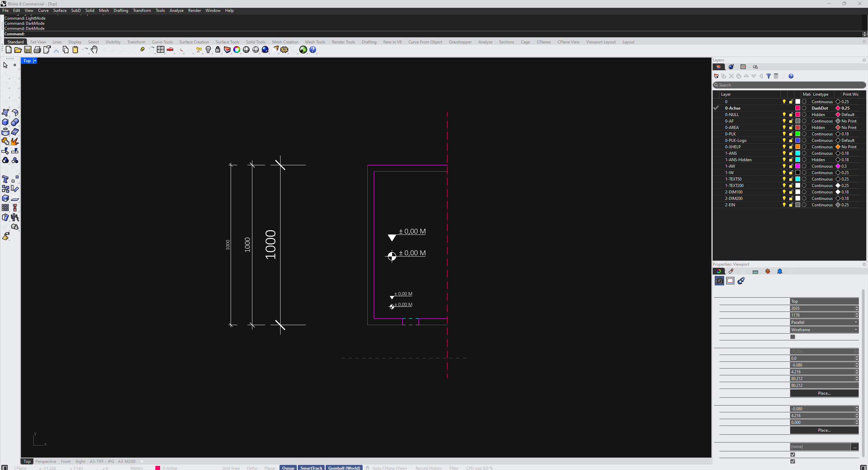The height and width of the screenshot is (470, 868).
Task: Toggle lock icon of layer 0-PLK
Action: (791, 134)
